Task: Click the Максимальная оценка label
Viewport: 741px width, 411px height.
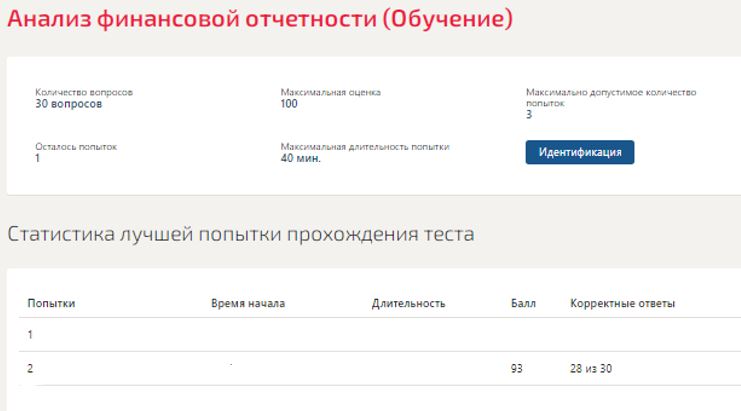Action: point(331,93)
